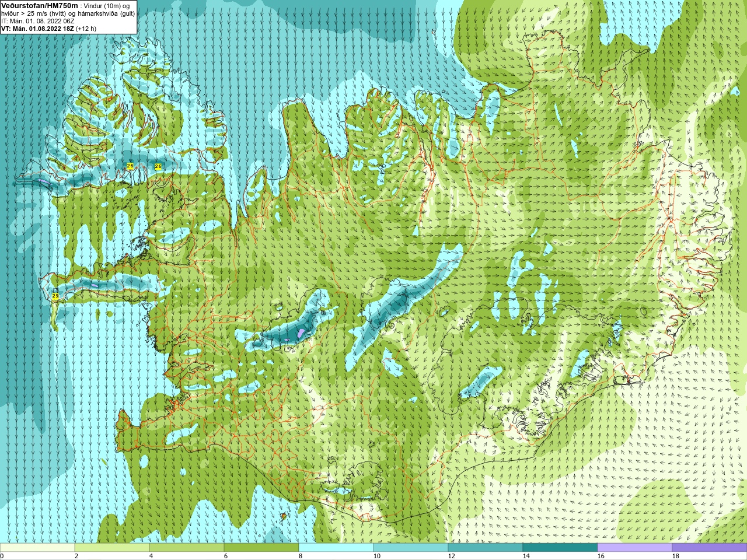Click the color bar label '4'
Screen dimensions: 747x560
(x=151, y=556)
